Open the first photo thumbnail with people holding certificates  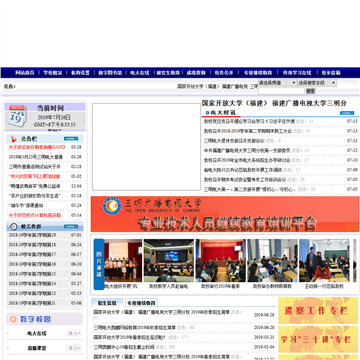[x=123, y=260]
